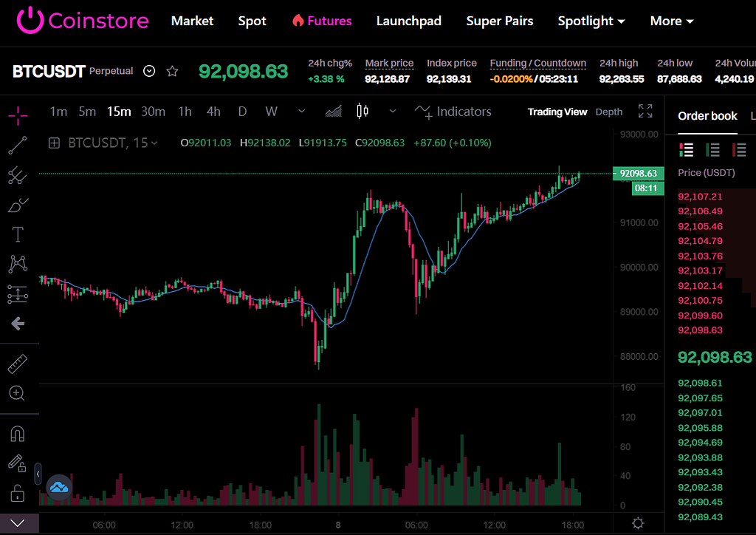The height and width of the screenshot is (535, 756).
Task: Click the candlestick chart type icon
Action: coord(362,112)
